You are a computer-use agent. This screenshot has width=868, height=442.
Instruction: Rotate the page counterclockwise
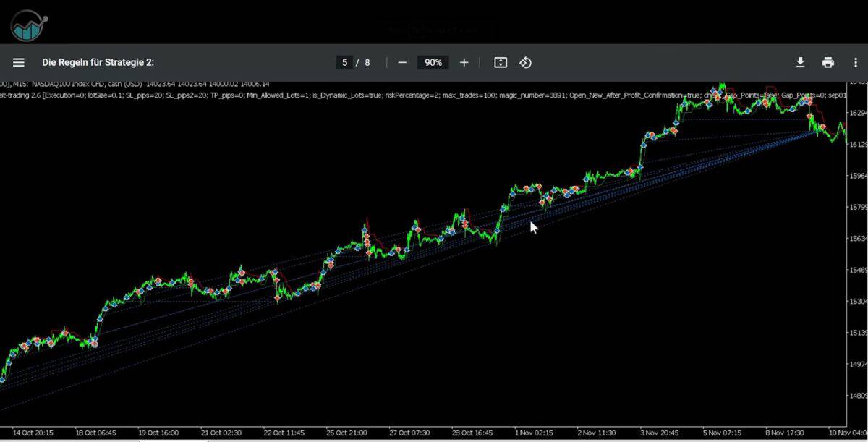point(525,62)
